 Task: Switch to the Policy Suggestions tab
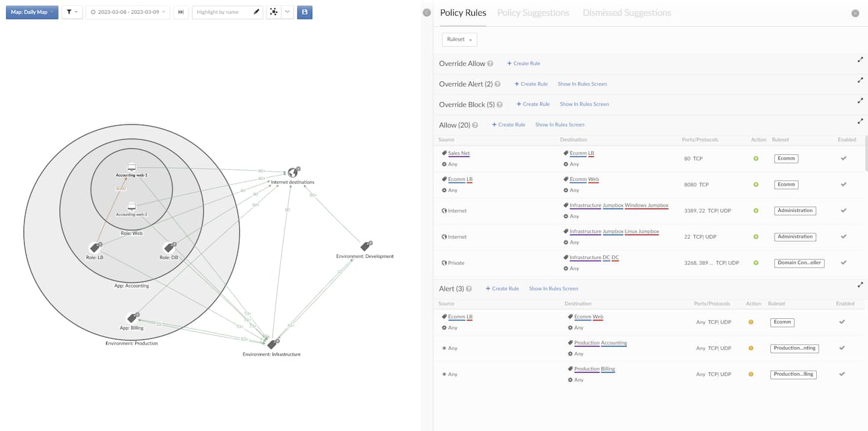tap(533, 13)
